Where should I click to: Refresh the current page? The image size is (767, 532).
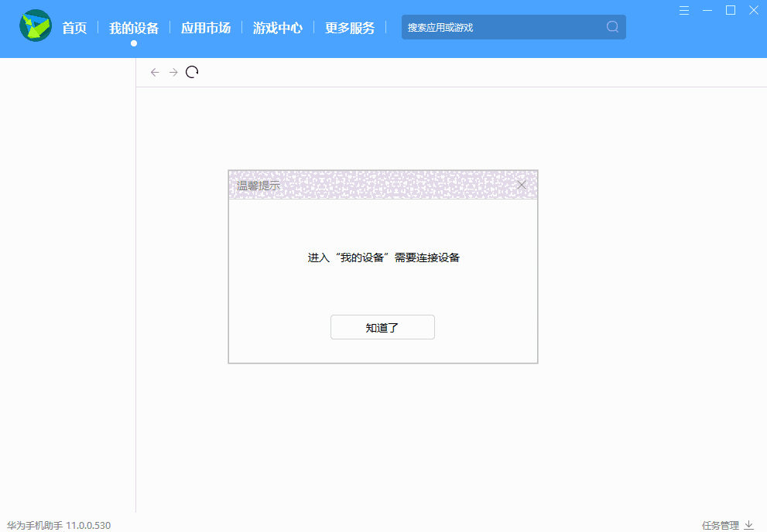point(192,71)
